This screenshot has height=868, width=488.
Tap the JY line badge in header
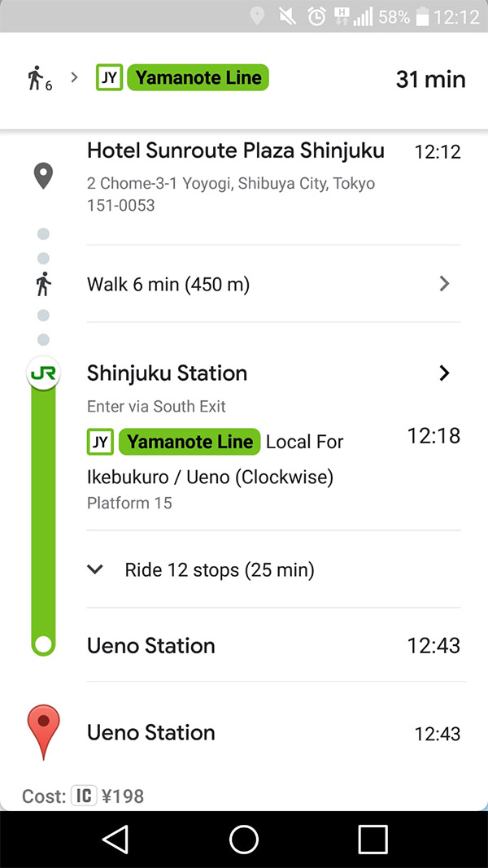[109, 78]
